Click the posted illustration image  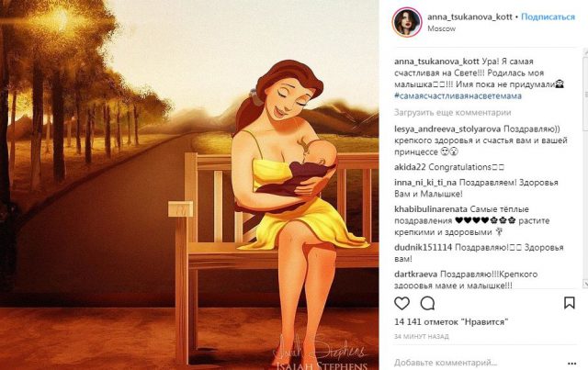(x=189, y=185)
